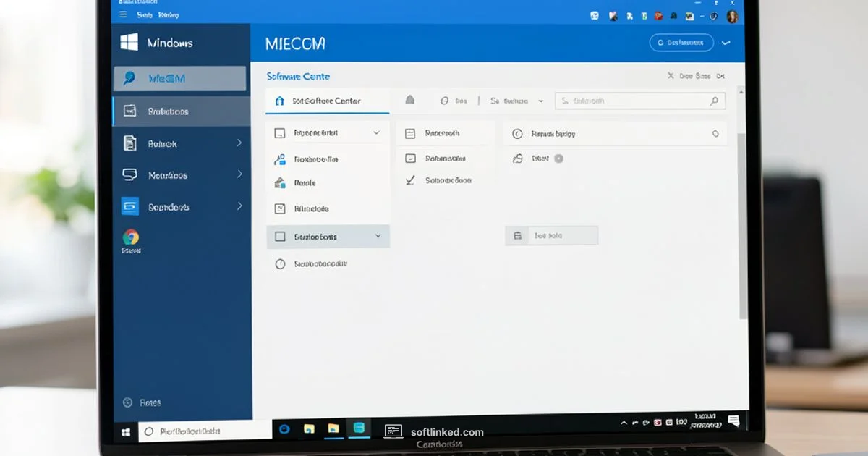Viewport: 868px width, 456px height.
Task: Toggle the checkmark item in the middle column
Action: tap(410, 180)
